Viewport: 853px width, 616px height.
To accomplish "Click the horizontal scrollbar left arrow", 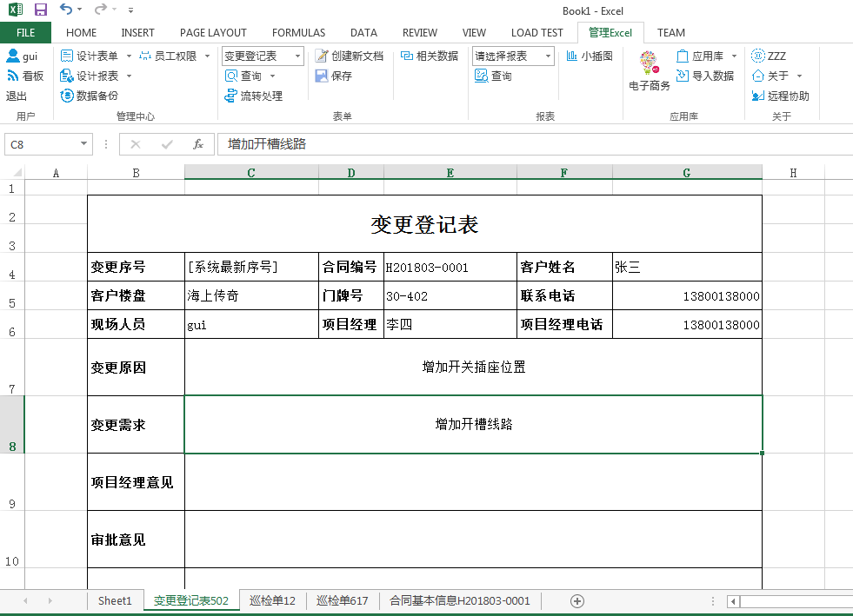I will pos(733,601).
